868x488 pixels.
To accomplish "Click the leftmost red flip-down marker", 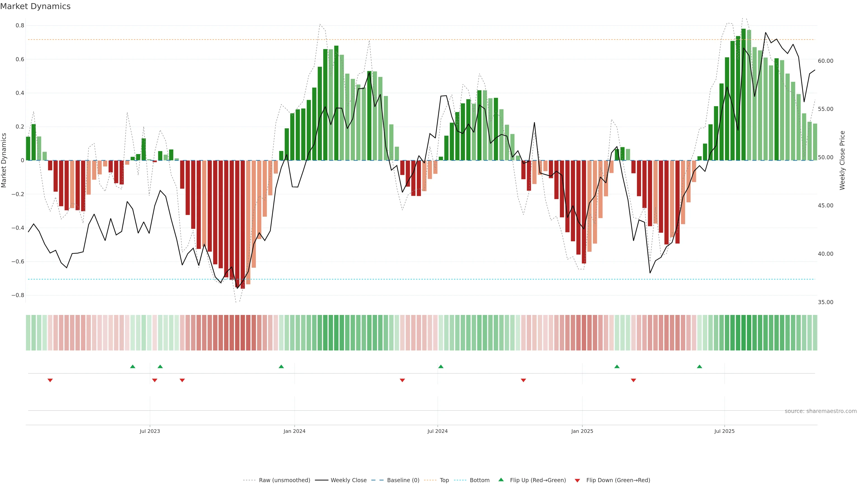I will coord(50,380).
